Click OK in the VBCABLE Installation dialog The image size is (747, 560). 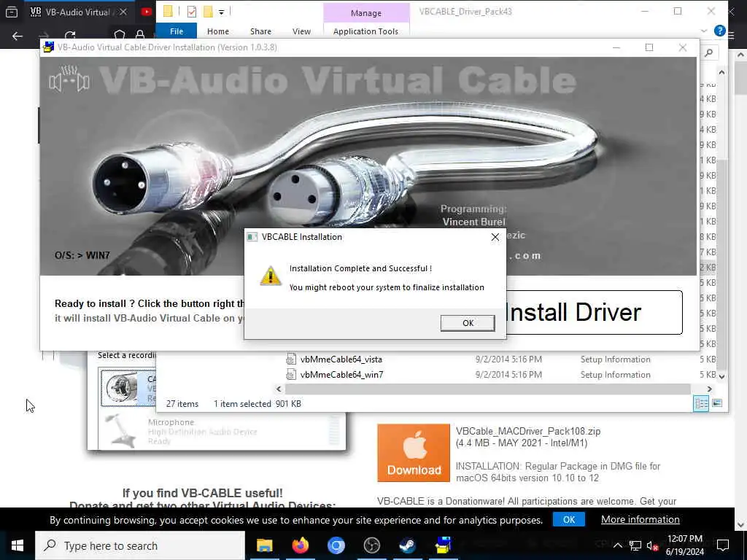point(468,323)
